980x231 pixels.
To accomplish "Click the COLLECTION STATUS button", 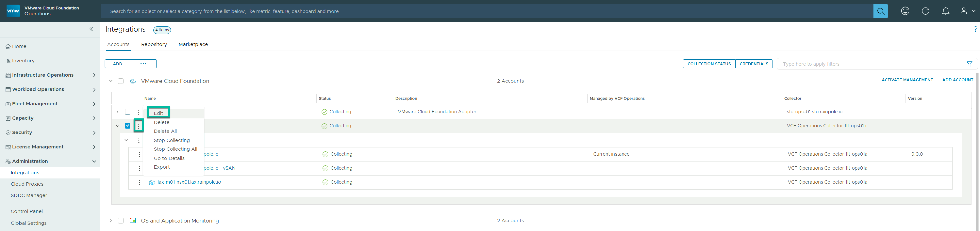I will [709, 64].
